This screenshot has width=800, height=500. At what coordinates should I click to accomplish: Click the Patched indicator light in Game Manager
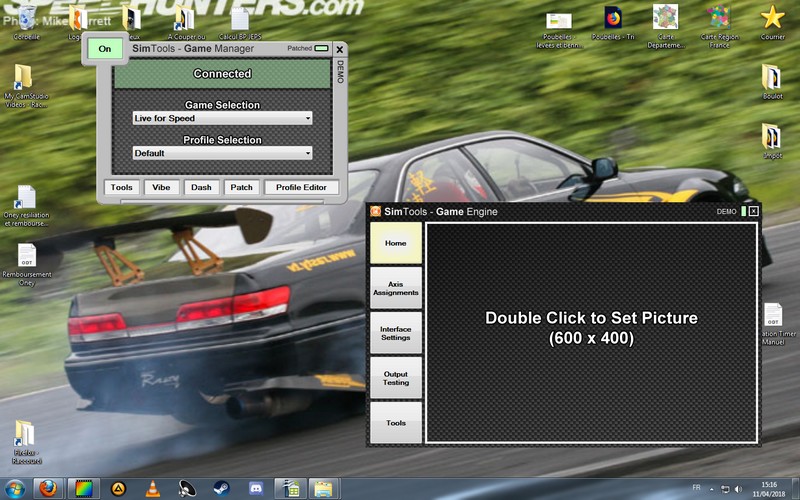pyautogui.click(x=321, y=48)
